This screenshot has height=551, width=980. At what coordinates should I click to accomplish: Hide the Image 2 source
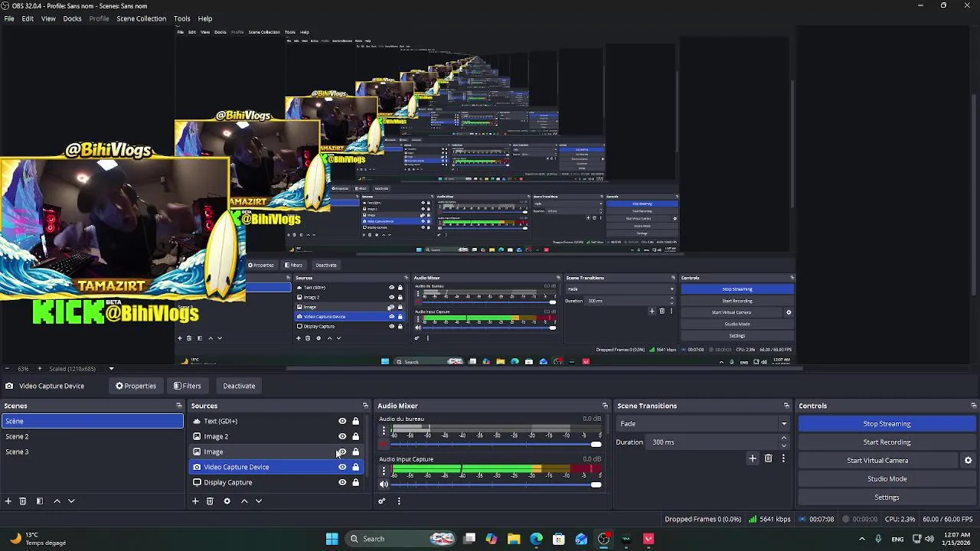(x=342, y=436)
